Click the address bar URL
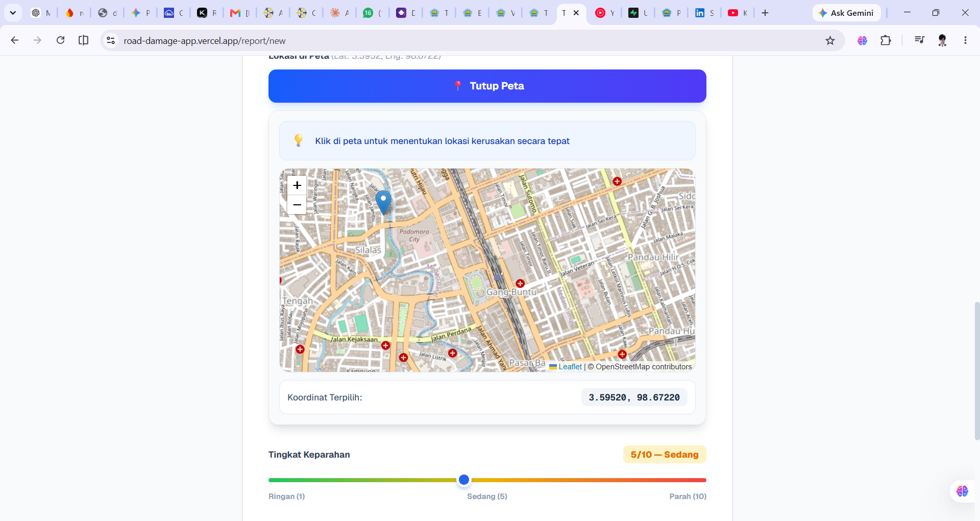980x521 pixels. point(205,41)
